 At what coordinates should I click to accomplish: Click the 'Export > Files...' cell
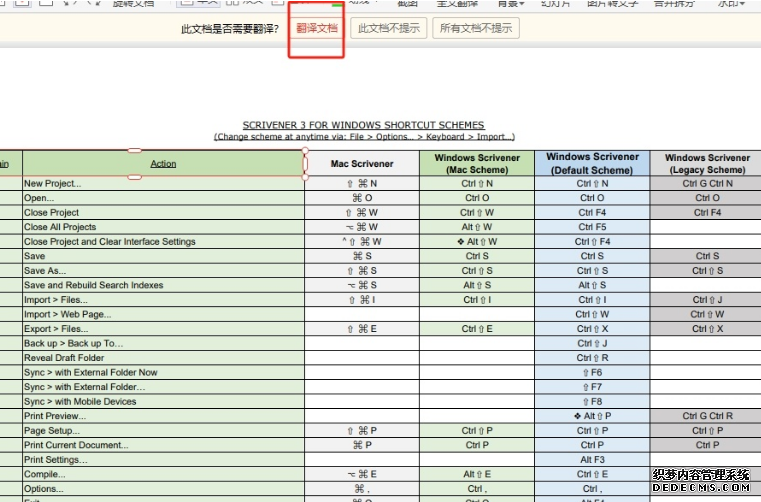pyautogui.click(x=163, y=329)
